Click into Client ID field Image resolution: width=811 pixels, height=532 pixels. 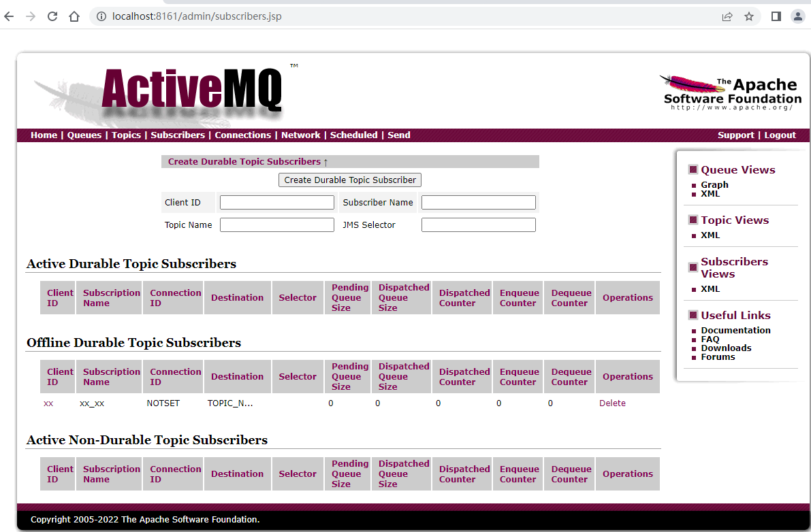pos(276,203)
